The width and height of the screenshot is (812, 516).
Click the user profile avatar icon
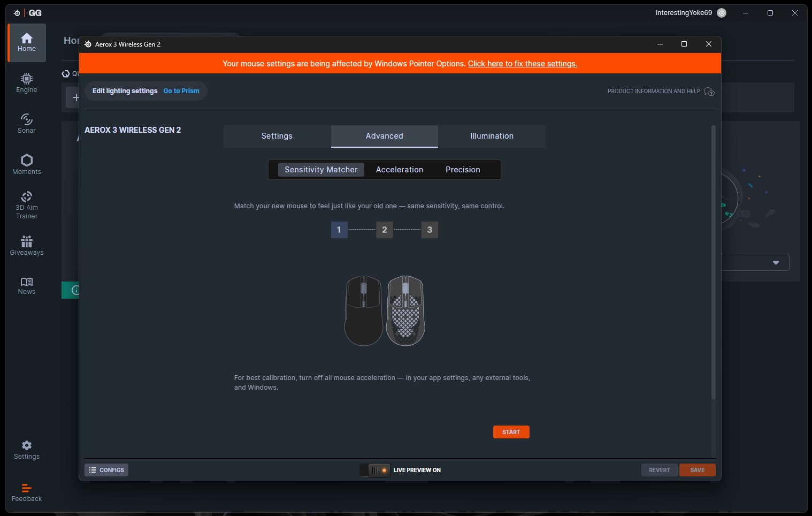pos(722,13)
